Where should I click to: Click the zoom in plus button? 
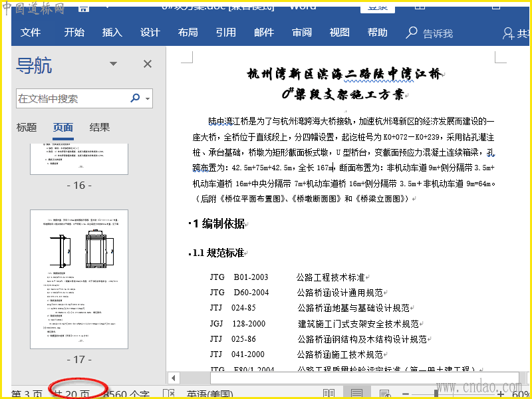pos(501,394)
